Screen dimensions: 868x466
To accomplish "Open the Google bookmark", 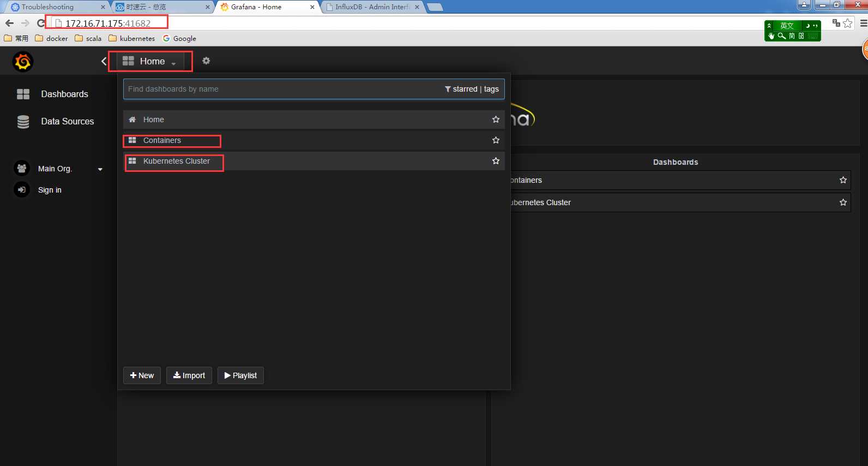I will (179, 38).
